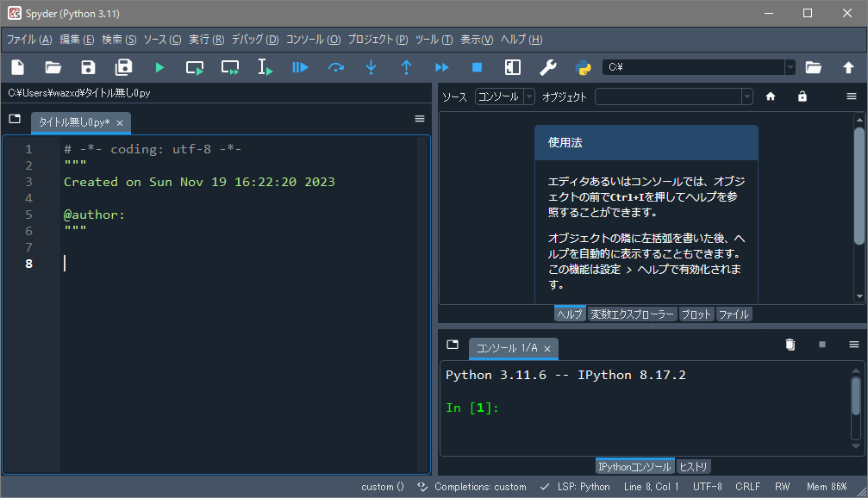Switch to the 変数エクスプローラー tab

coord(632,314)
